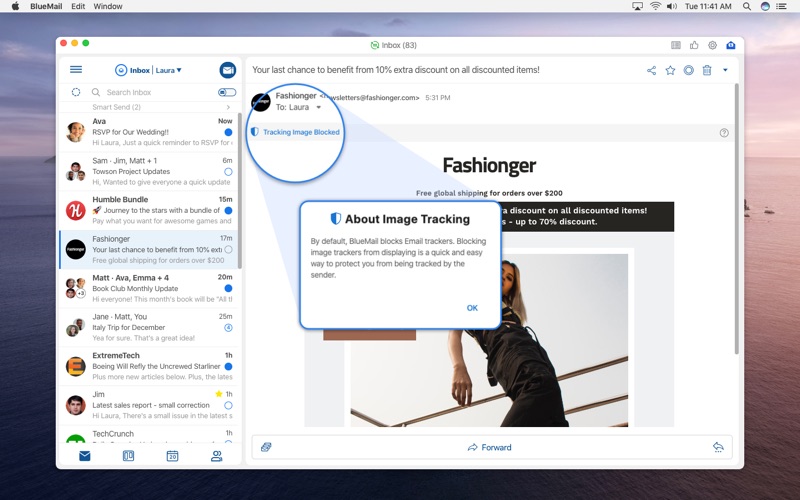Screen dimensions: 800x500
Task: Click the Tracking Image Blocked label
Action: click(301, 132)
